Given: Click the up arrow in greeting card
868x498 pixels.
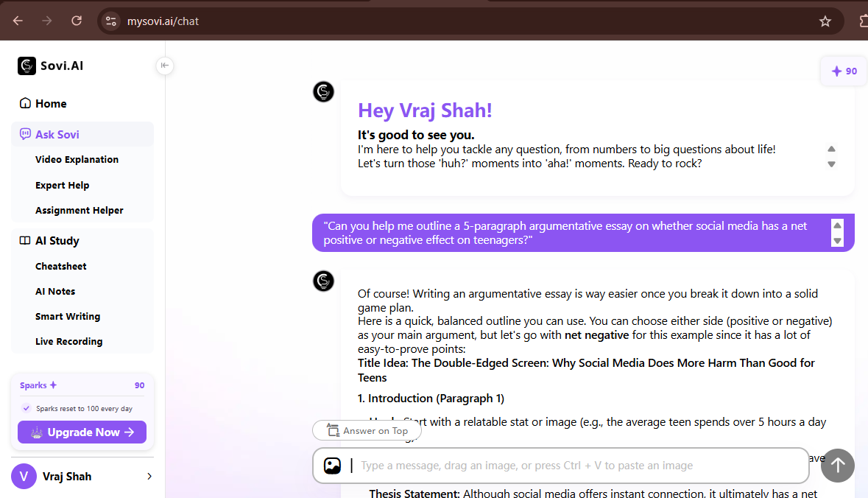Looking at the screenshot, I should point(831,149).
